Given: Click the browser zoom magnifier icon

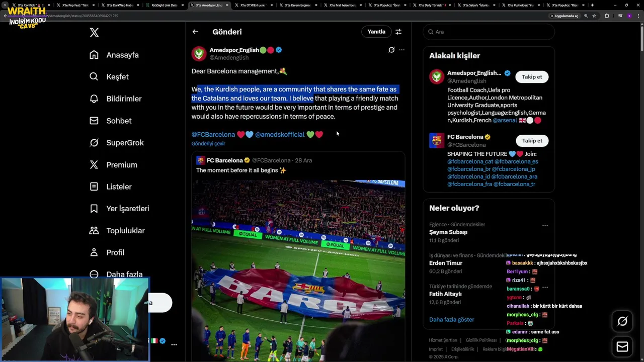Looking at the screenshot, I should (x=586, y=16).
